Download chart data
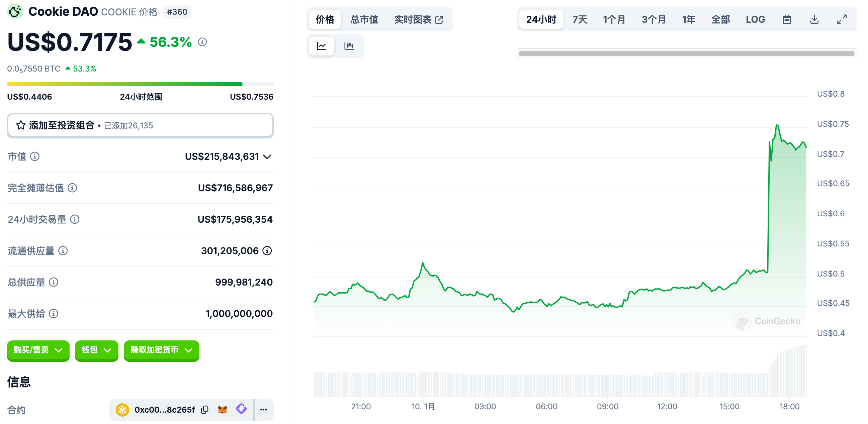Viewport: 868px width, 424px height. (814, 19)
